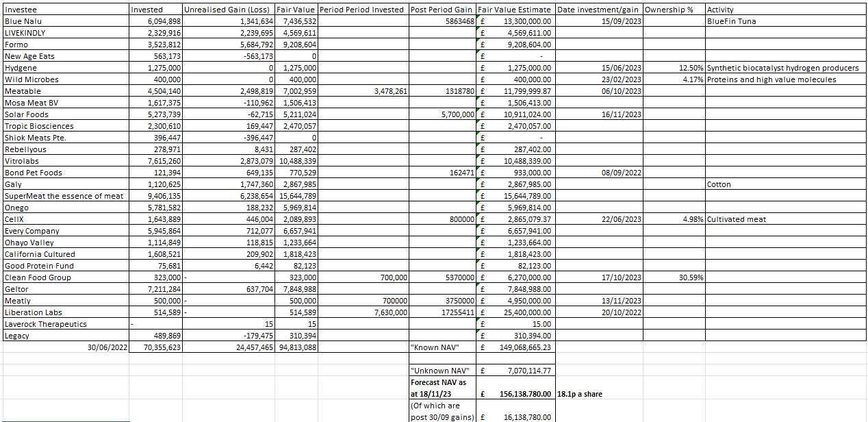Viewport: 868px width, 422px height.
Task: Select the 'Activity' header cell
Action: point(785,10)
